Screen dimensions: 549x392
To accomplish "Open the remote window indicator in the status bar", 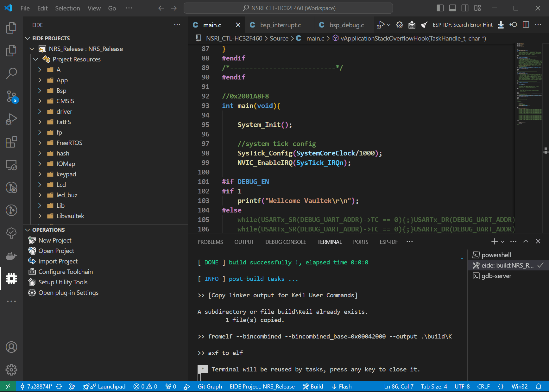I will (x=8, y=387).
